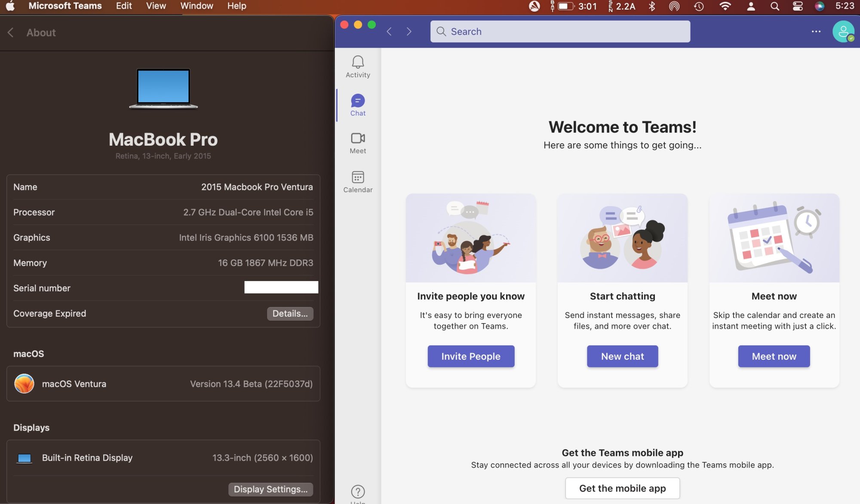Open Settings and more ellipsis menu
Image resolution: width=860 pixels, height=504 pixels.
click(x=816, y=31)
